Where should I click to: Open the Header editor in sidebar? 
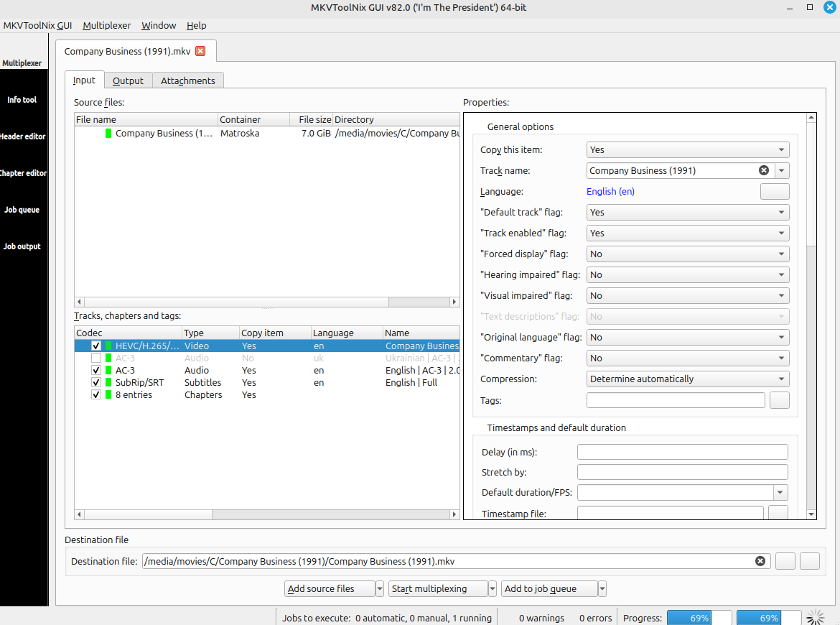pyautogui.click(x=23, y=136)
